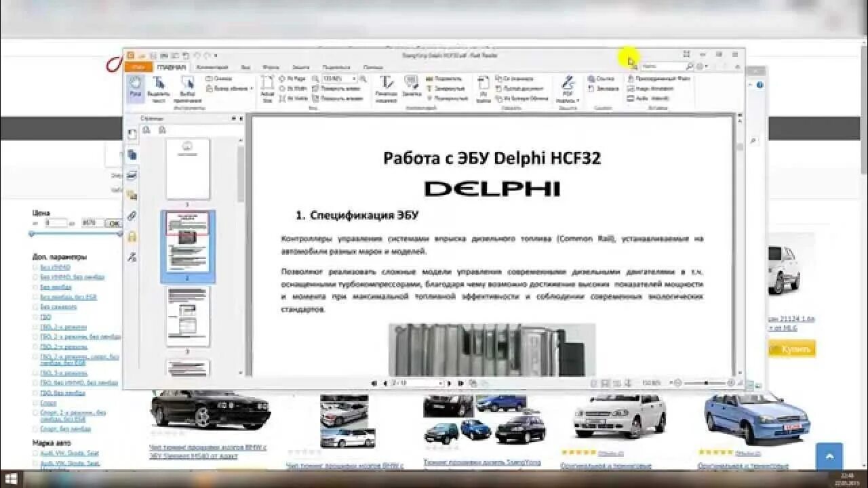Tick the first 'Без ИММО' filter checkbox
Viewport: 868px width, 488px height.
(x=35, y=268)
